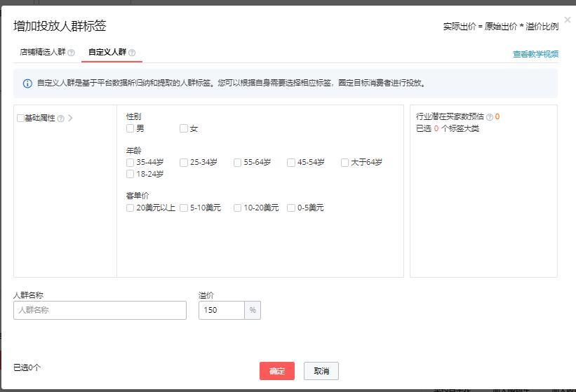Click the 客单价 section label
Screen dimensions: 576x392
[x=138, y=196]
